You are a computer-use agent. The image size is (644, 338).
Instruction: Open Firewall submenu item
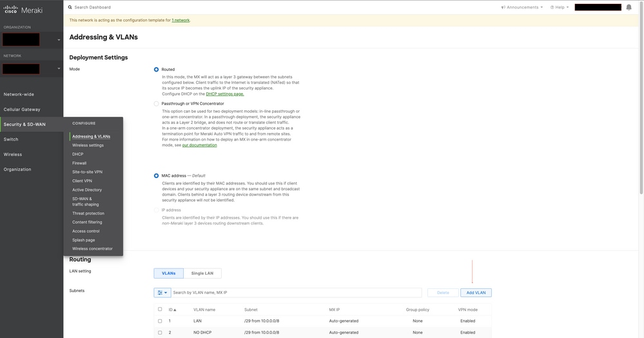click(79, 163)
